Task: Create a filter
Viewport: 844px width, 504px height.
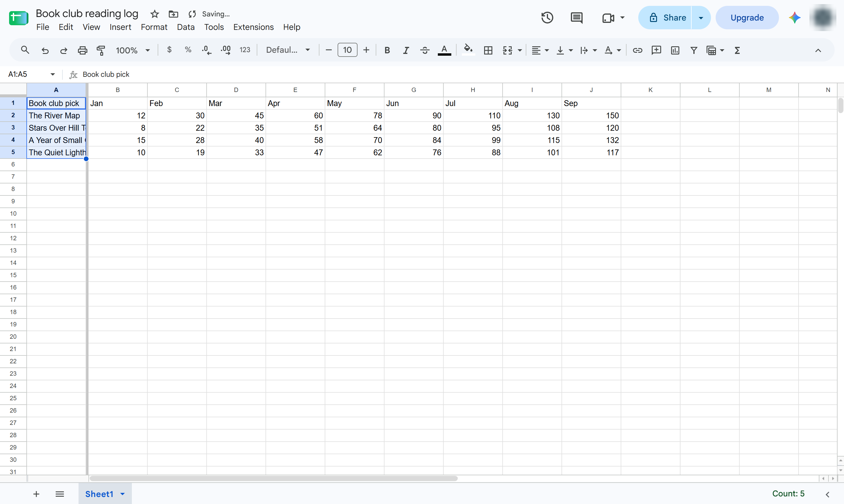Action: [x=694, y=50]
